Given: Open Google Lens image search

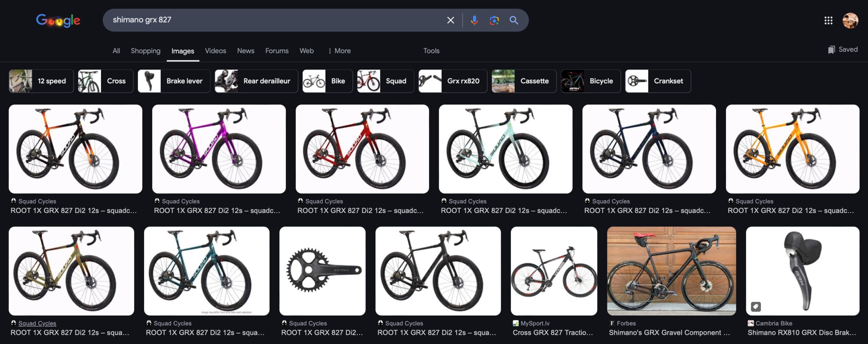Looking at the screenshot, I should pos(494,20).
